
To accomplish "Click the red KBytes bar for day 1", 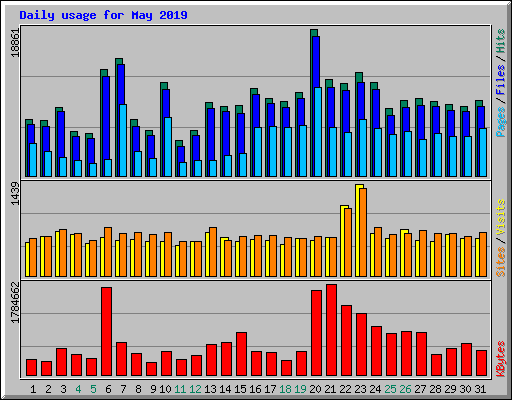I will tap(32, 367).
